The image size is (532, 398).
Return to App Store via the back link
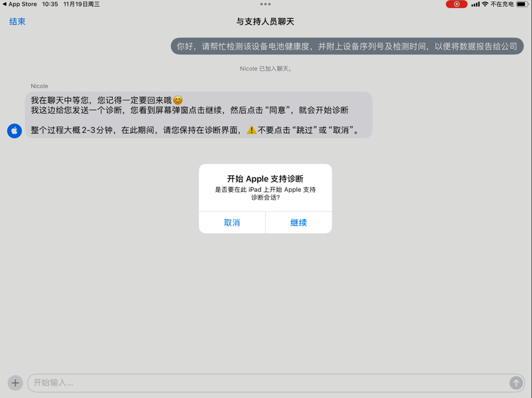(x=20, y=4)
